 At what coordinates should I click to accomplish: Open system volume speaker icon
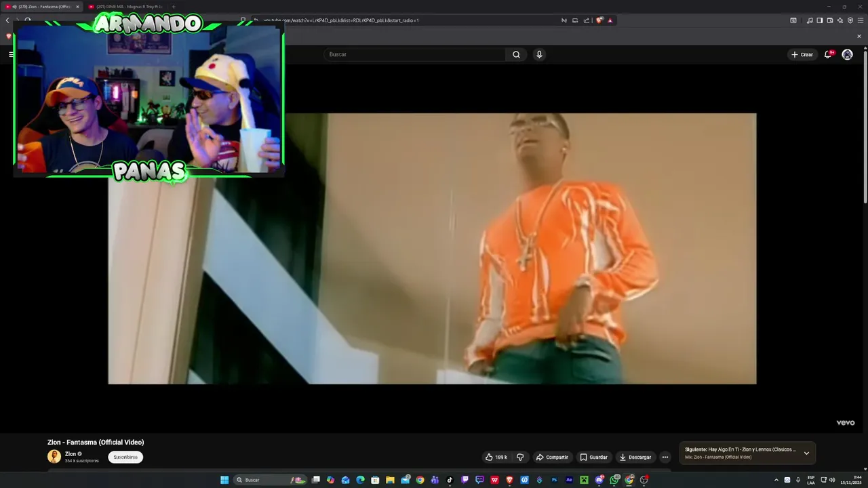(x=832, y=480)
